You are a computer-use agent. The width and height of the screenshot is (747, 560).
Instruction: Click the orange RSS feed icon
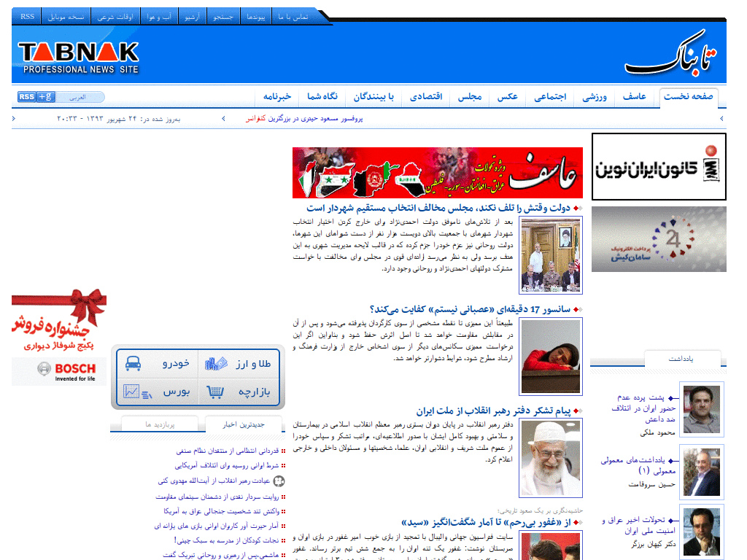coord(26,96)
